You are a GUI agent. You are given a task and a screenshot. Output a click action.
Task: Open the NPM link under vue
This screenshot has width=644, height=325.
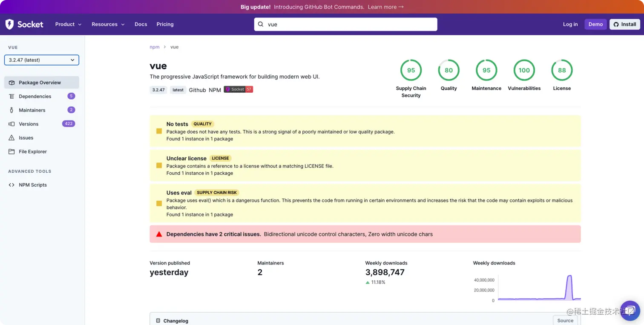[x=215, y=90]
